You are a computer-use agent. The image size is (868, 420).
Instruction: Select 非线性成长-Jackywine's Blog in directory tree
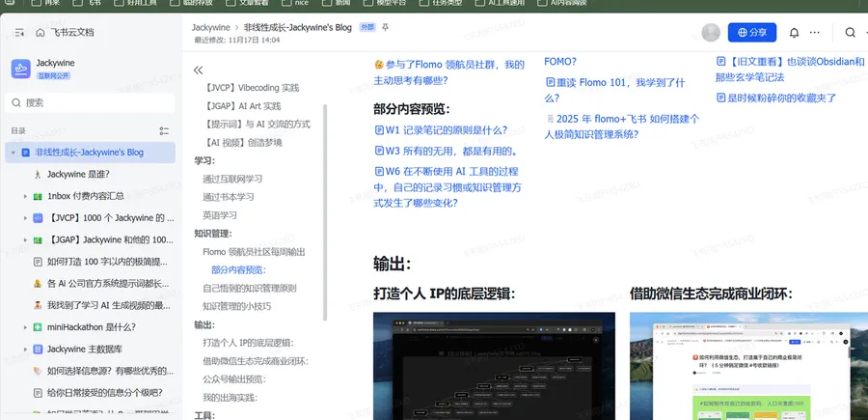[91, 153]
